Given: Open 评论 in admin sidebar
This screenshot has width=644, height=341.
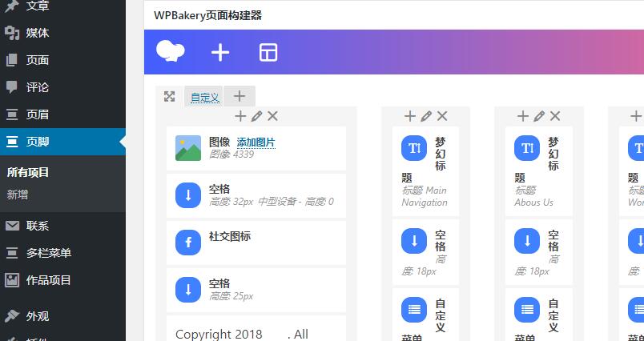Looking at the screenshot, I should (x=62, y=87).
